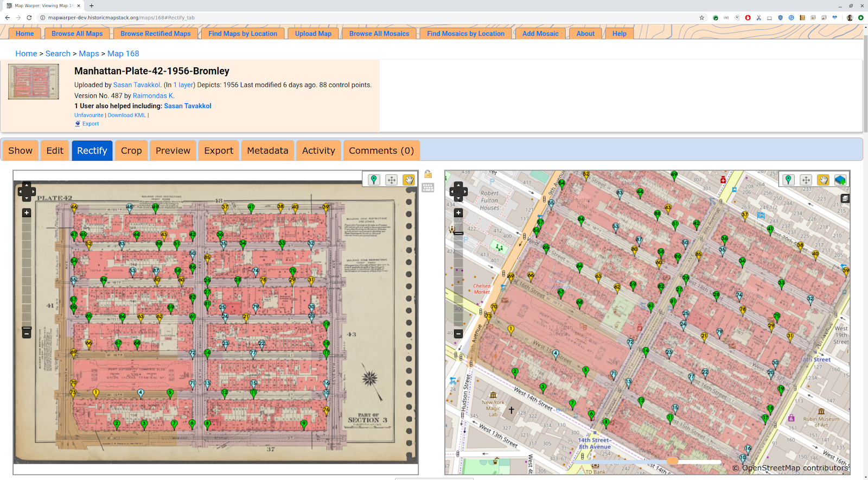Click the Unfavourite link

[x=89, y=115]
